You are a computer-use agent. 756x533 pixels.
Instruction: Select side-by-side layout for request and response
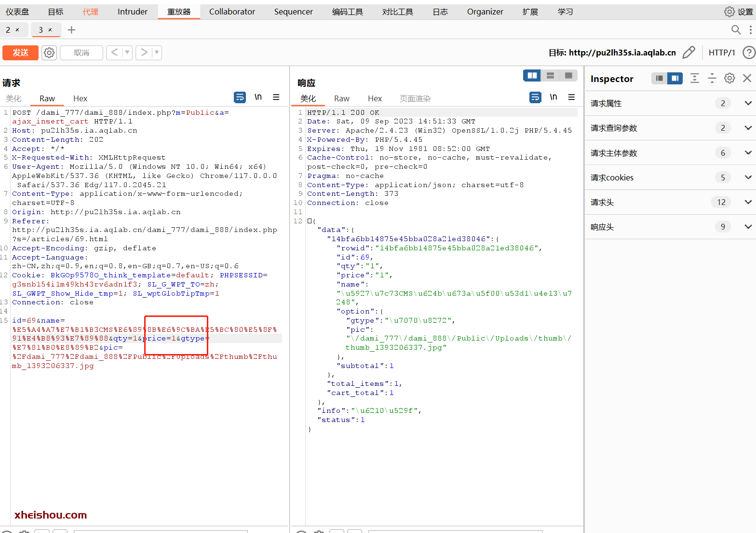[x=532, y=76]
